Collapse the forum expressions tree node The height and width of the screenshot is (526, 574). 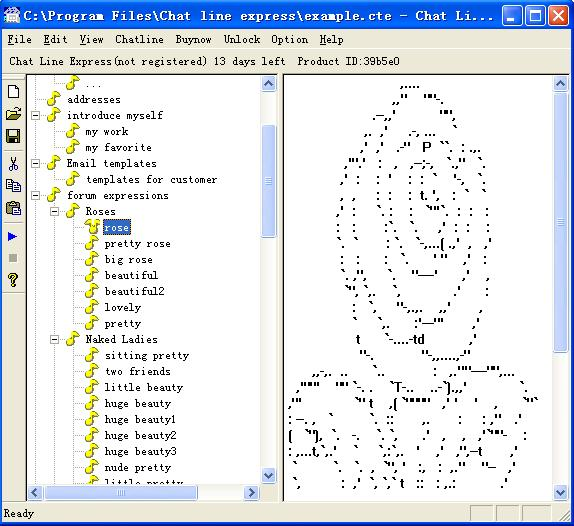click(x=36, y=195)
